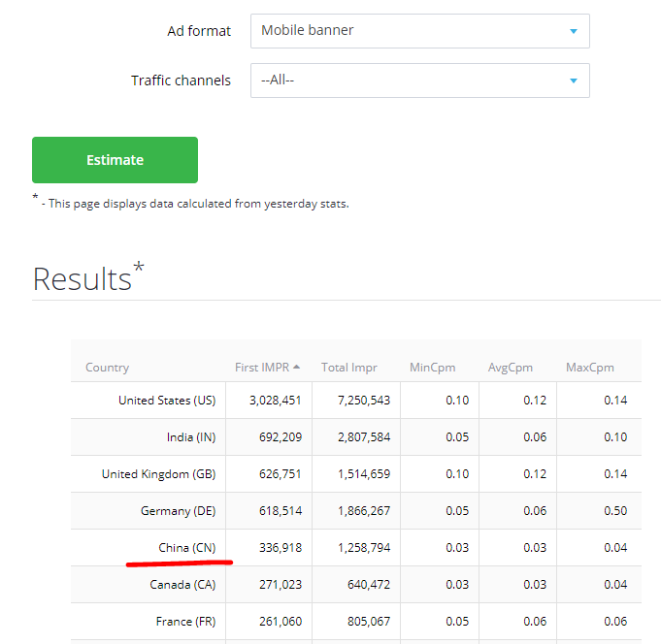This screenshot has width=661, height=644.
Task: Sort table by Country header
Action: coord(107,368)
